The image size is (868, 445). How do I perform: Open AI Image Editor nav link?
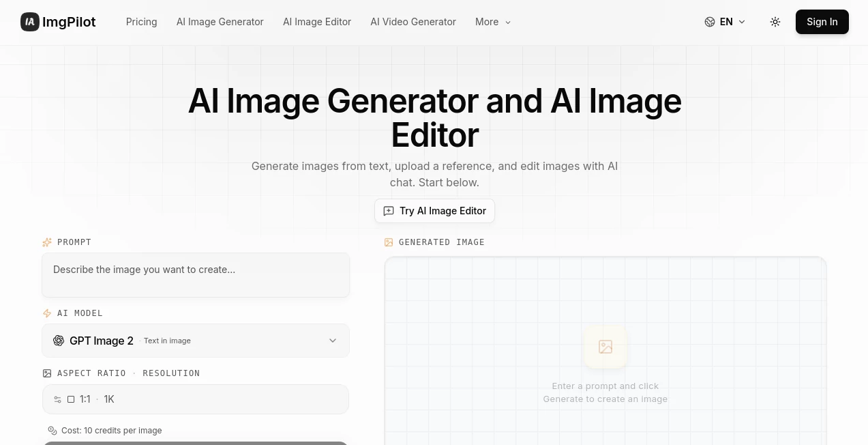click(x=317, y=22)
